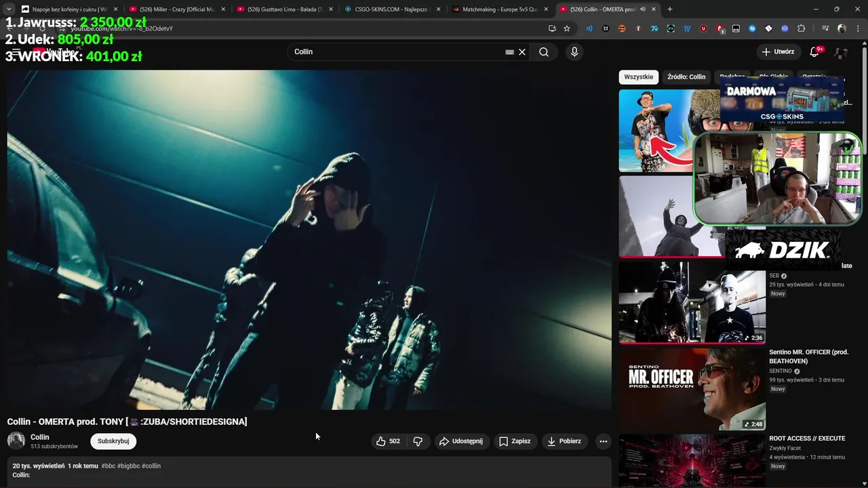This screenshot has height=488, width=868.
Task: Open the red extension with badge 1
Action: 719,28
